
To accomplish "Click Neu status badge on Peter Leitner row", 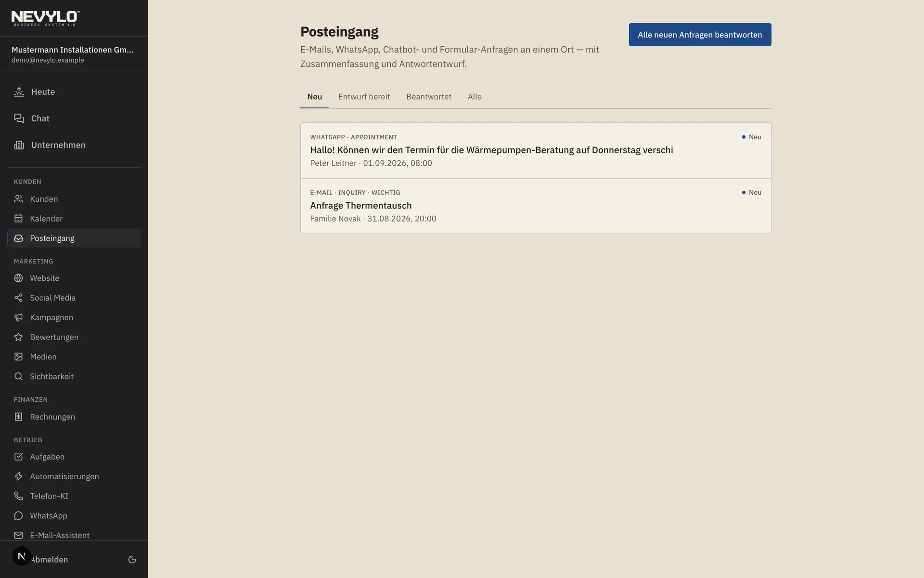I will pyautogui.click(x=751, y=137).
